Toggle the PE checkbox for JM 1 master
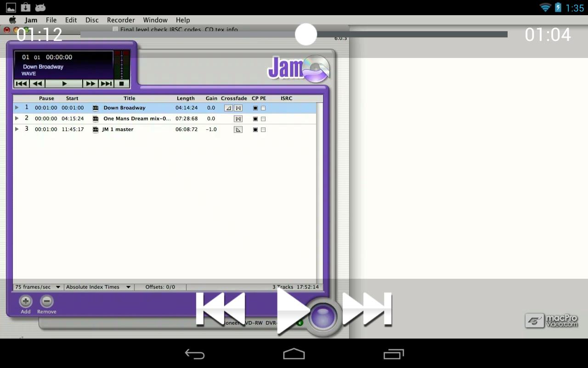Viewport: 588px width, 368px height. pyautogui.click(x=263, y=130)
